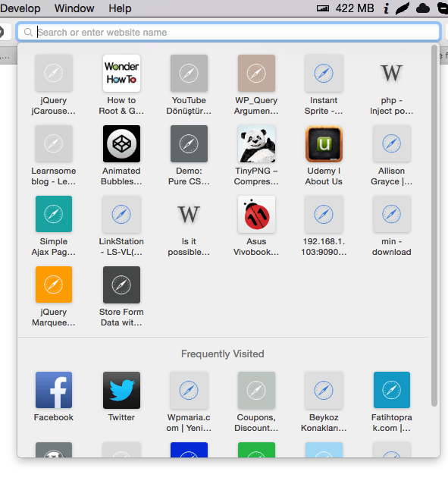Image resolution: width=448 pixels, height=484 pixels.
Task: Open the Animated Bubbles CodePen bookmark
Action: pos(121,143)
